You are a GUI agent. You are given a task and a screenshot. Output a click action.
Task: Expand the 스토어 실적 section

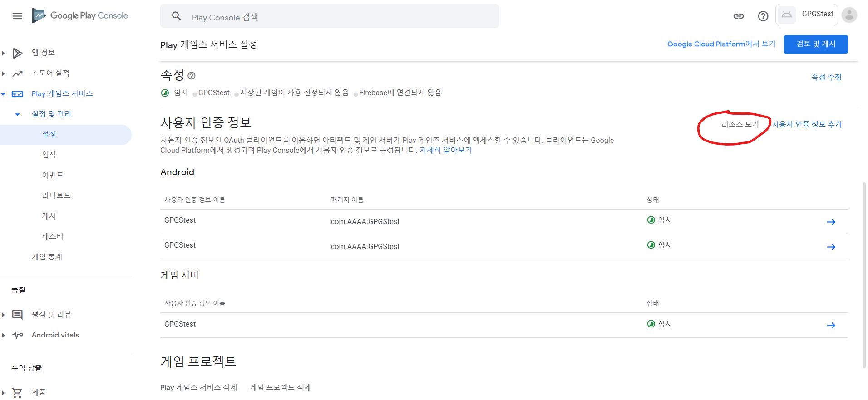coord(3,73)
